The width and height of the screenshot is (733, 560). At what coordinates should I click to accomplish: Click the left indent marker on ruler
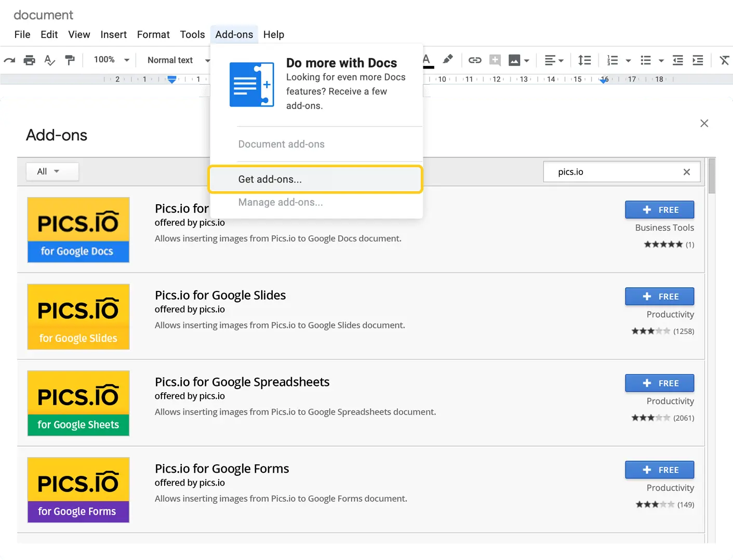[172, 79]
